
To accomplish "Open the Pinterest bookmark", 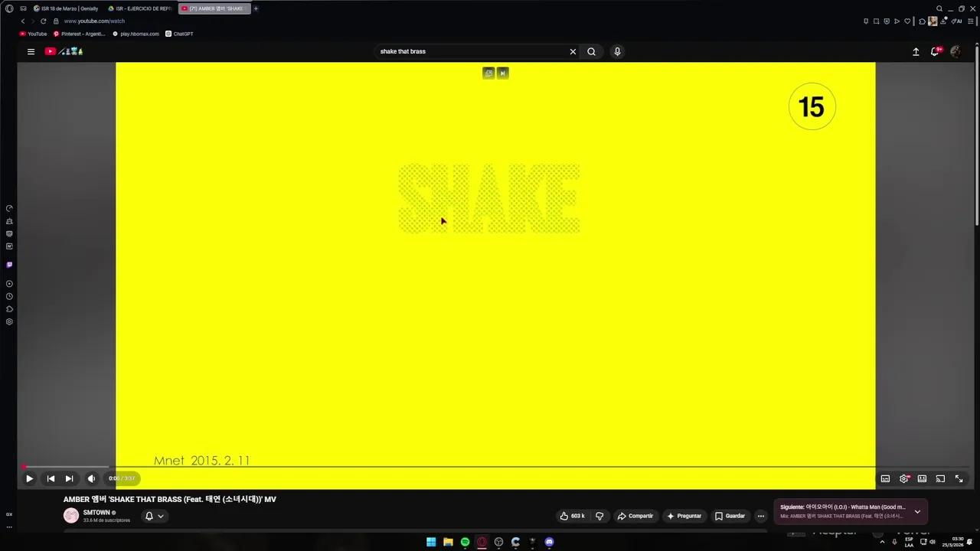I will click(80, 34).
